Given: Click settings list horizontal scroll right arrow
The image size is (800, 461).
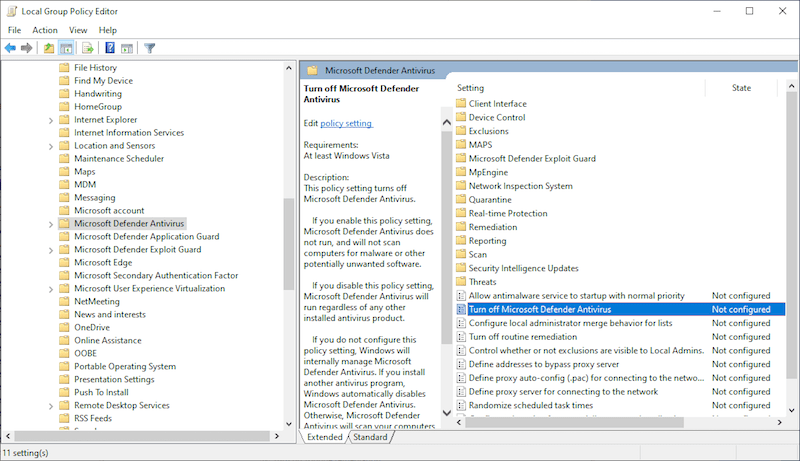Looking at the screenshot, I should 780,422.
